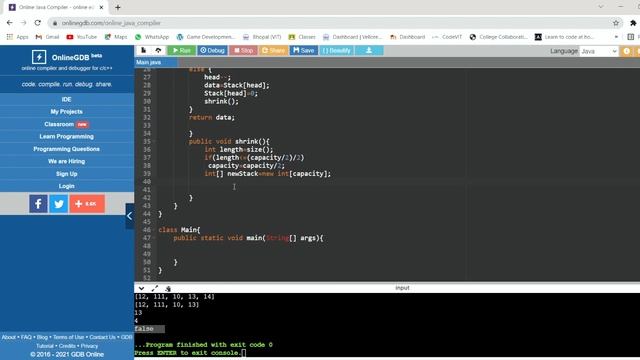Open the FAQ footer link

click(26, 337)
